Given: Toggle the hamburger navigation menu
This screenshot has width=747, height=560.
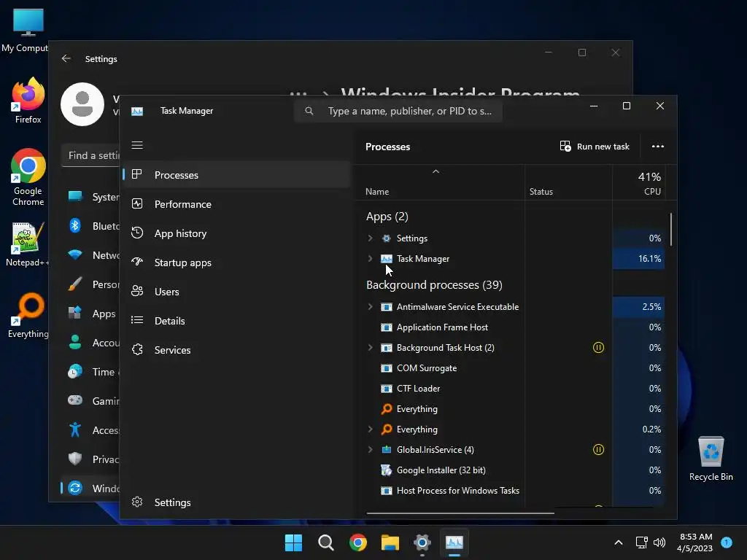Looking at the screenshot, I should point(137,145).
